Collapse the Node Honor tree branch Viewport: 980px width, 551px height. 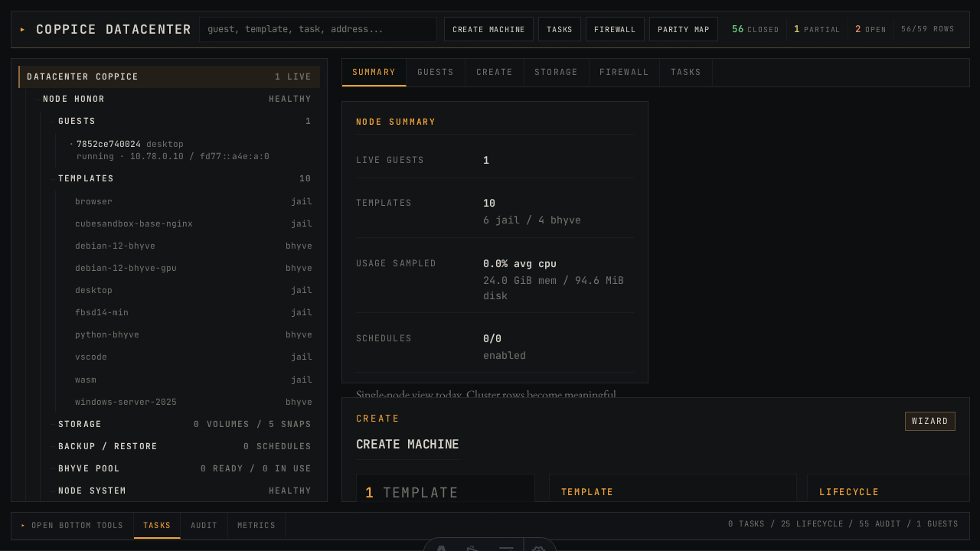(x=177, y=99)
